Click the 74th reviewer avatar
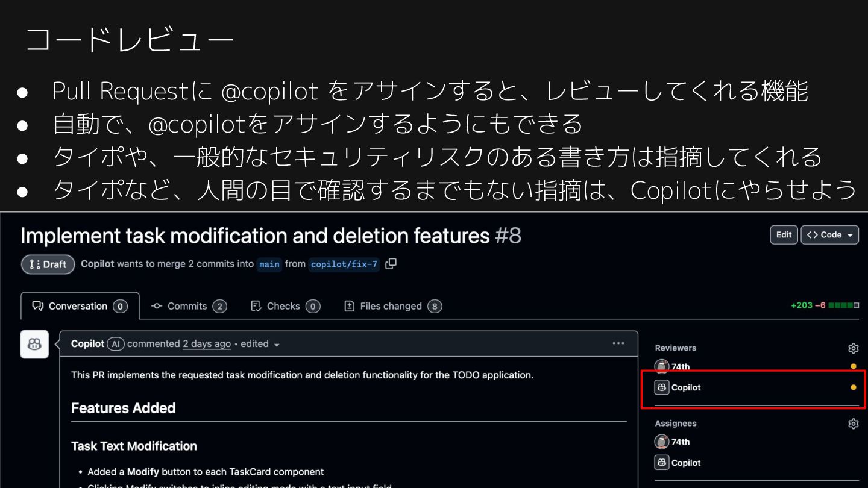The height and width of the screenshot is (488, 868). 662,366
